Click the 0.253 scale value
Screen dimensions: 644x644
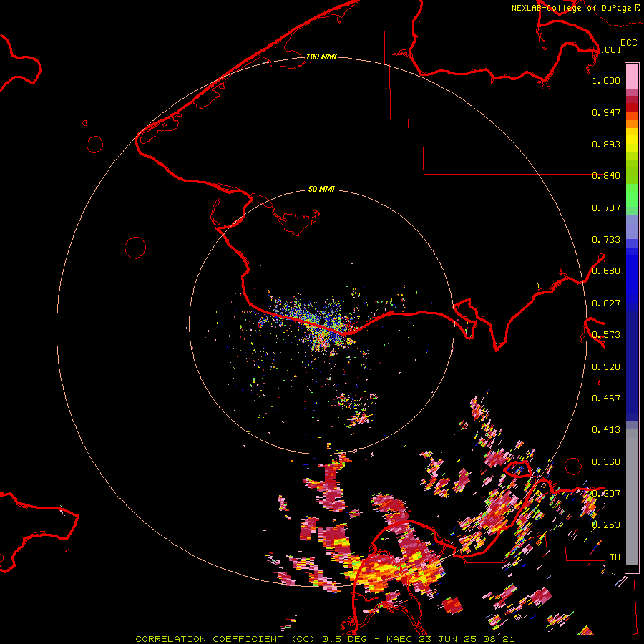606,525
